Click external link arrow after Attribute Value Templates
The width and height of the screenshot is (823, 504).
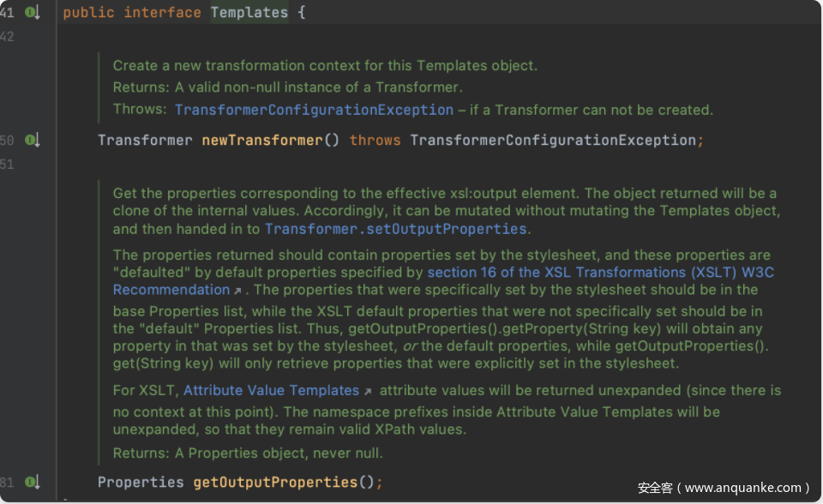(368, 392)
